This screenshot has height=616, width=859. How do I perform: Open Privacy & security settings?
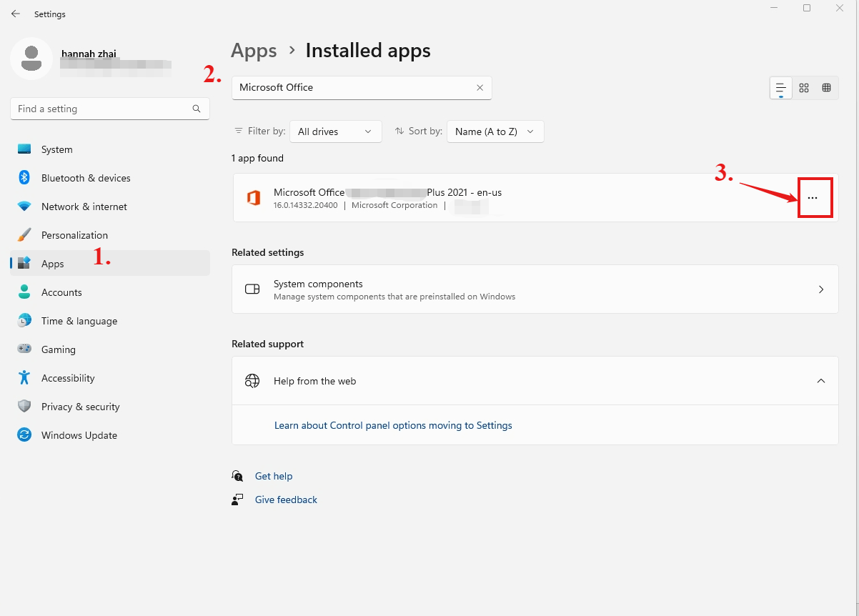pos(110,407)
